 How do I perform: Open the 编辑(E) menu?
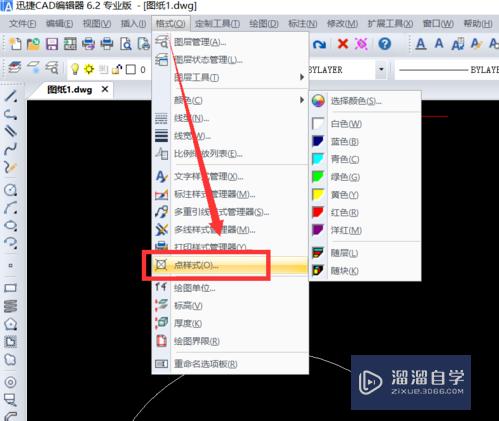[x=59, y=24]
